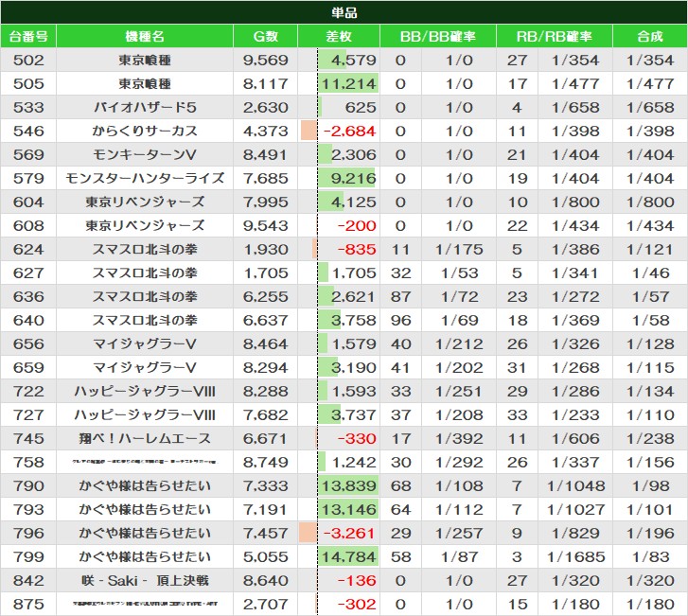Select machine number 505
The width and height of the screenshot is (688, 616).
pyautogui.click(x=28, y=84)
